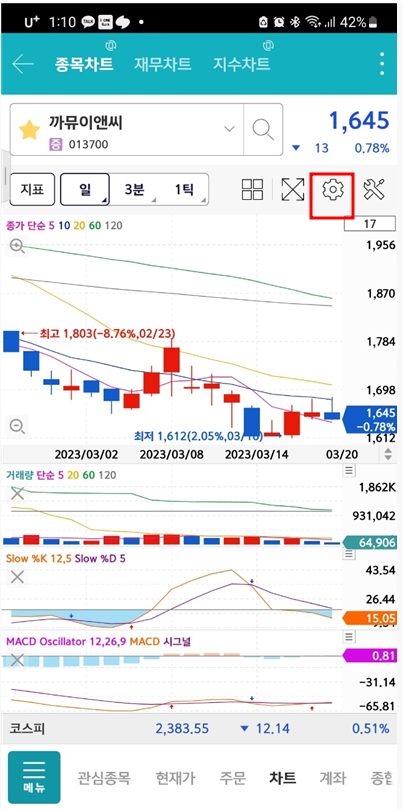
Task: Tap the 종가 단순 moving average legend
Action: coord(65,225)
